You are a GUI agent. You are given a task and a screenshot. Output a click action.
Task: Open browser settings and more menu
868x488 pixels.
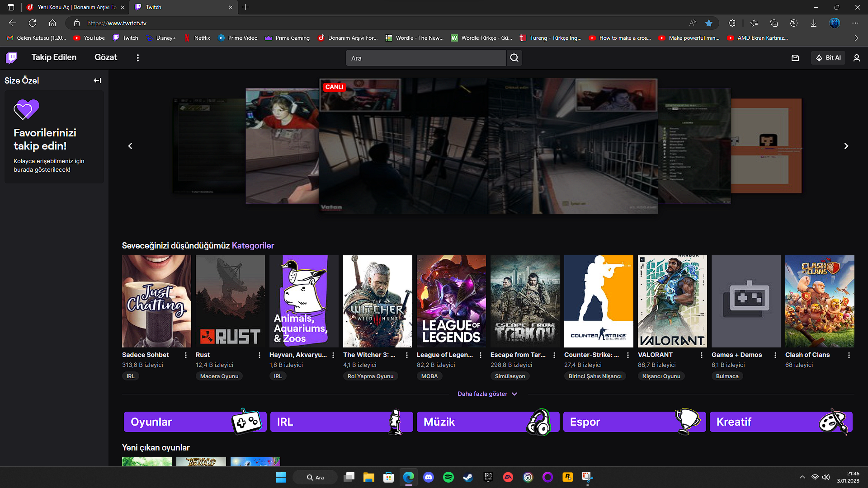point(855,23)
